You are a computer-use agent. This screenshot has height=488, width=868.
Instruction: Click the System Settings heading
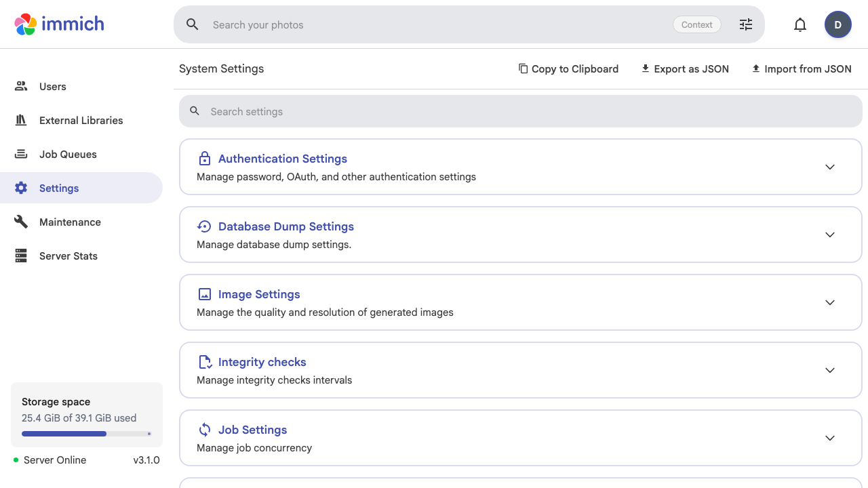click(x=221, y=68)
